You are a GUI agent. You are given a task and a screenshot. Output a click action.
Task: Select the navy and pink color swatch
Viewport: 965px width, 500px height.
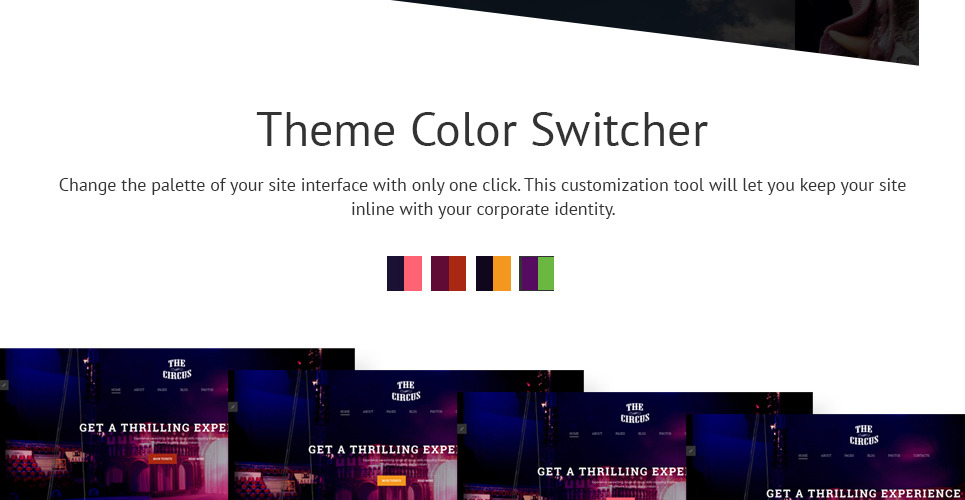pyautogui.click(x=404, y=273)
